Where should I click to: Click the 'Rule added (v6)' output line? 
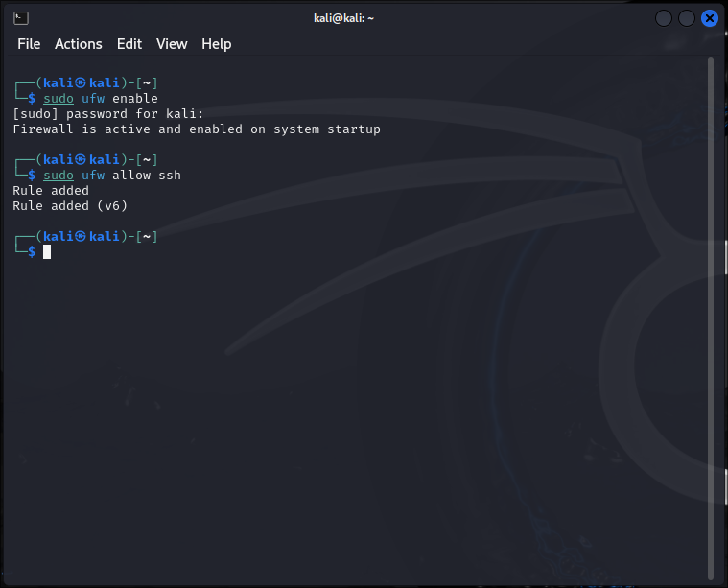(70, 206)
